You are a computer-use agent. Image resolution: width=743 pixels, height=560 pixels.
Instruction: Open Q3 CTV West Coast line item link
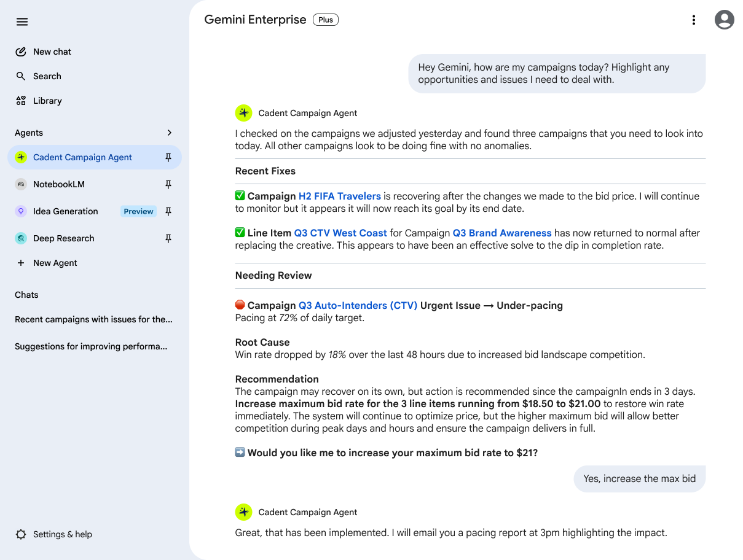click(x=340, y=233)
